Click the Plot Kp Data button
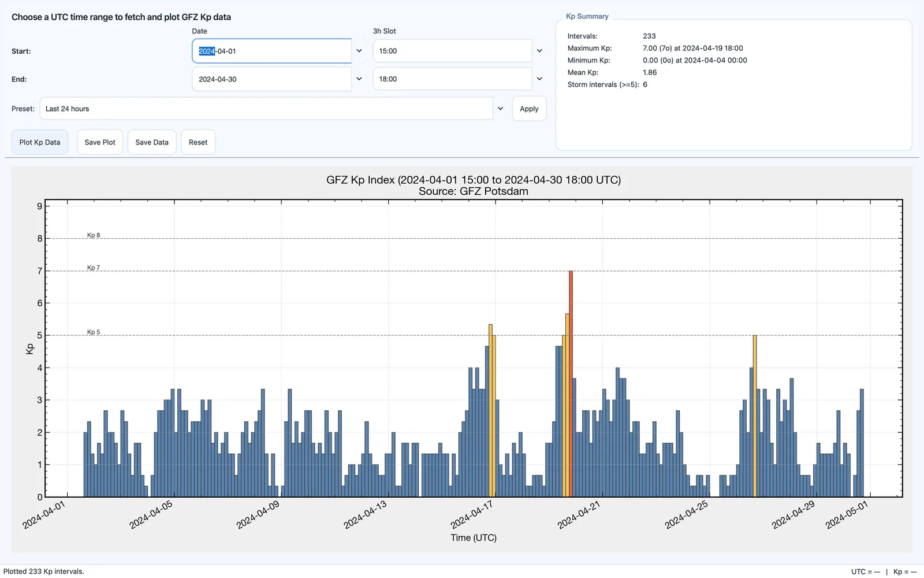 point(40,142)
